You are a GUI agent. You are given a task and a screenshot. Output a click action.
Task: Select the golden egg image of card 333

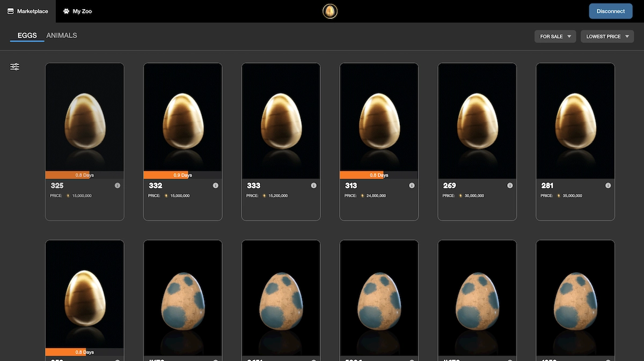[281, 122]
